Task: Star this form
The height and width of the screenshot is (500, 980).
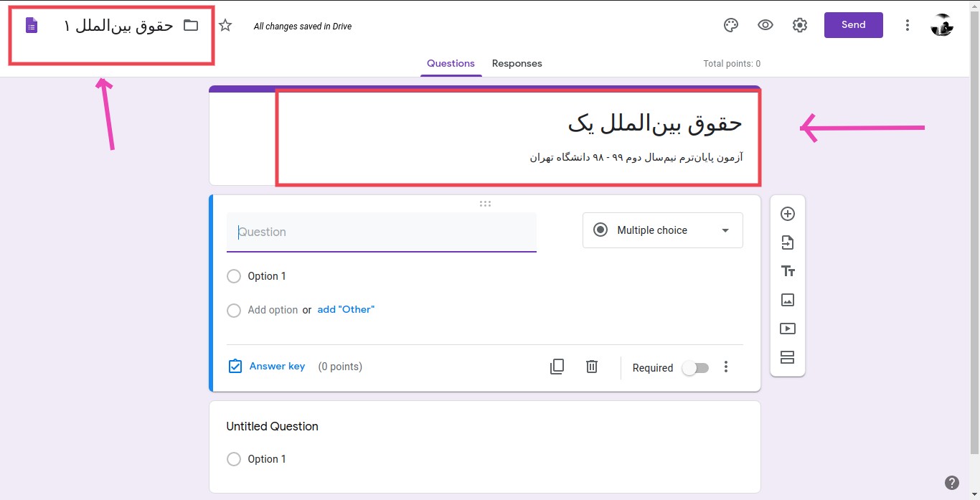Action: [x=225, y=26]
